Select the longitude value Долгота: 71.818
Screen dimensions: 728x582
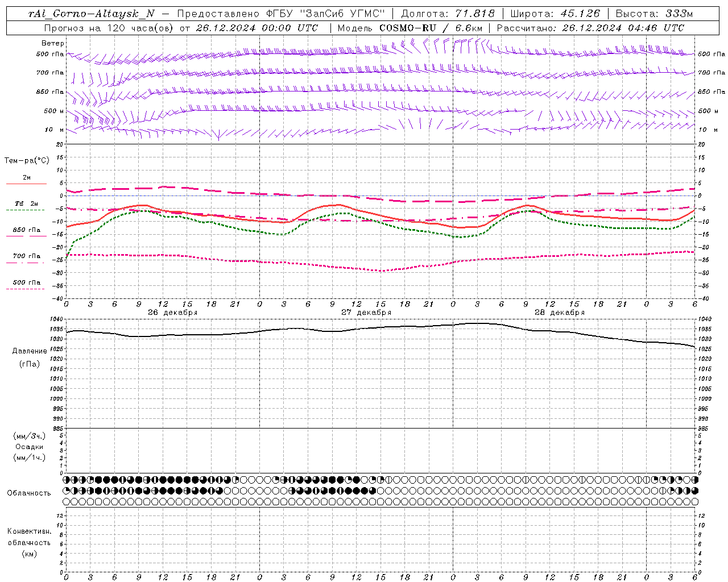click(x=448, y=14)
